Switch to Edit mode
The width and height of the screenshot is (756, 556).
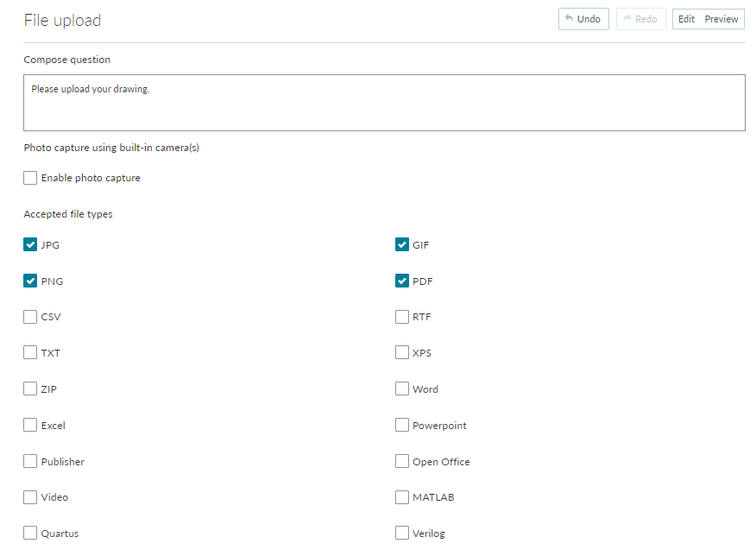[x=686, y=19]
